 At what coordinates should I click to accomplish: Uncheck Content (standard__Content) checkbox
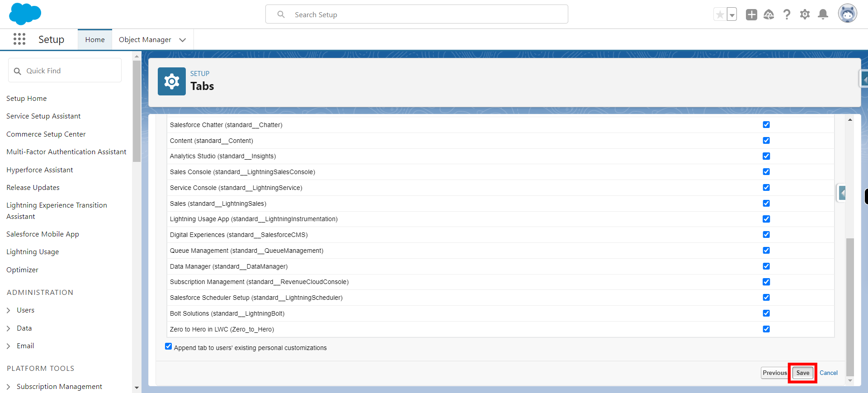tap(766, 141)
